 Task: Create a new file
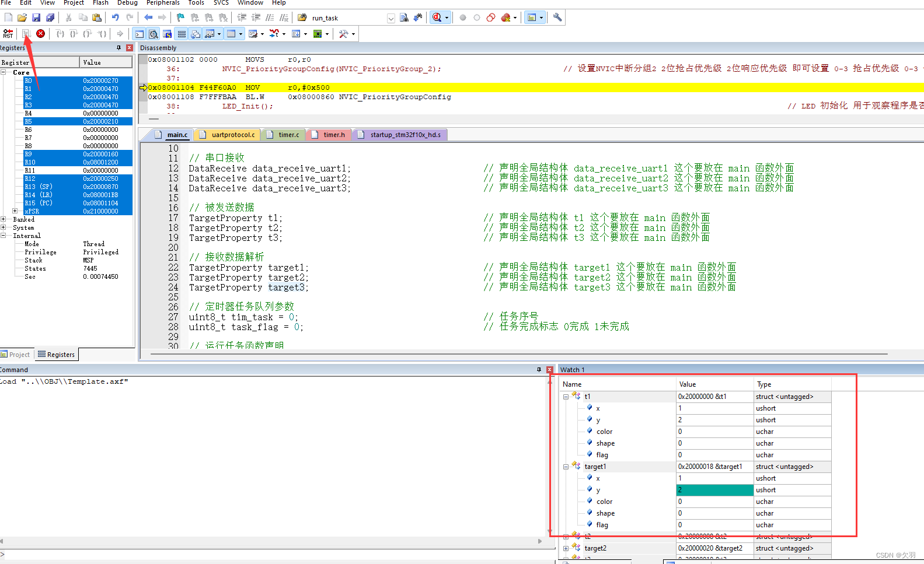(x=8, y=17)
